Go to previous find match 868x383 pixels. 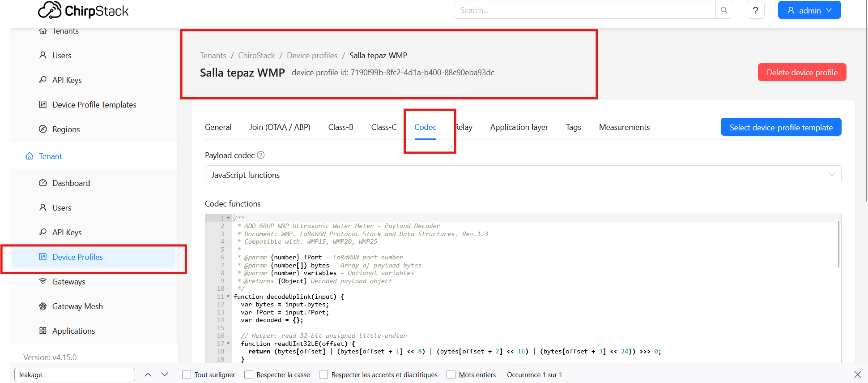point(148,374)
